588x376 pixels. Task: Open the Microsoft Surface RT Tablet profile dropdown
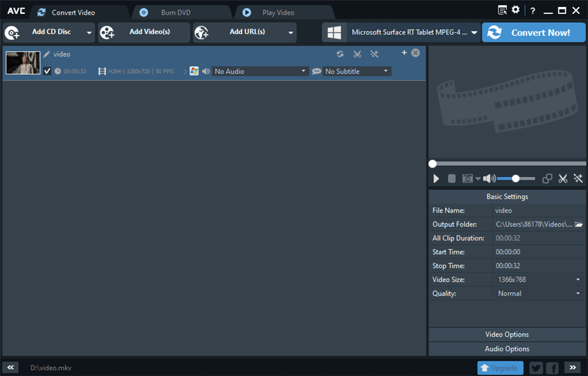pos(474,33)
